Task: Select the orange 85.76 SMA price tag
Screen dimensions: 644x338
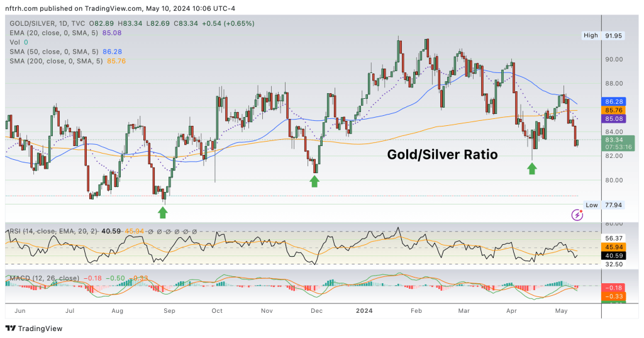Action: 614,110
